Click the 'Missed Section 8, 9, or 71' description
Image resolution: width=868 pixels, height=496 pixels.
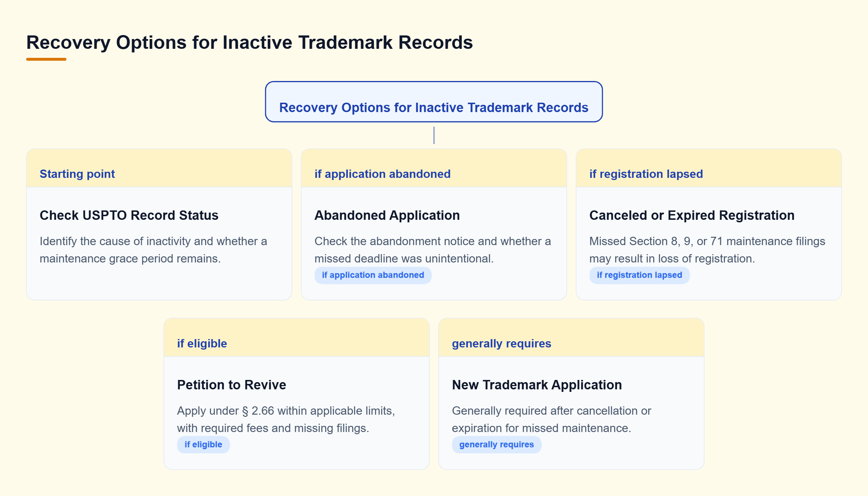click(x=707, y=250)
